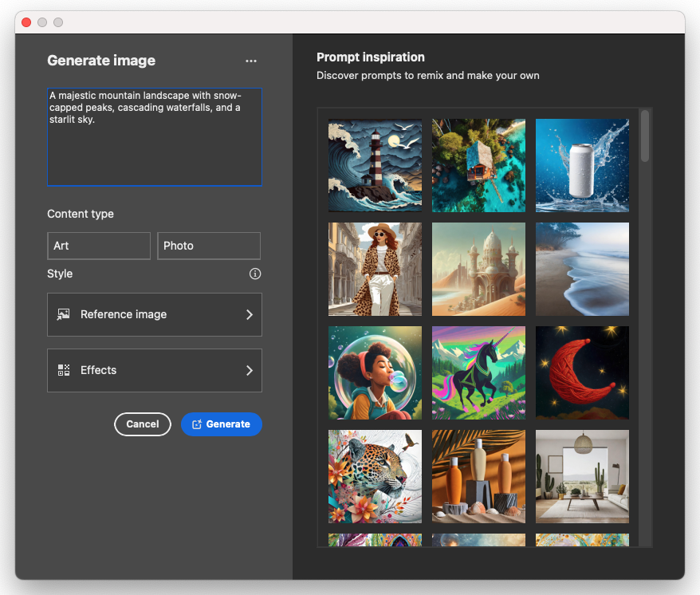Expand the Effects chevron
The image size is (700, 595).
(x=250, y=370)
